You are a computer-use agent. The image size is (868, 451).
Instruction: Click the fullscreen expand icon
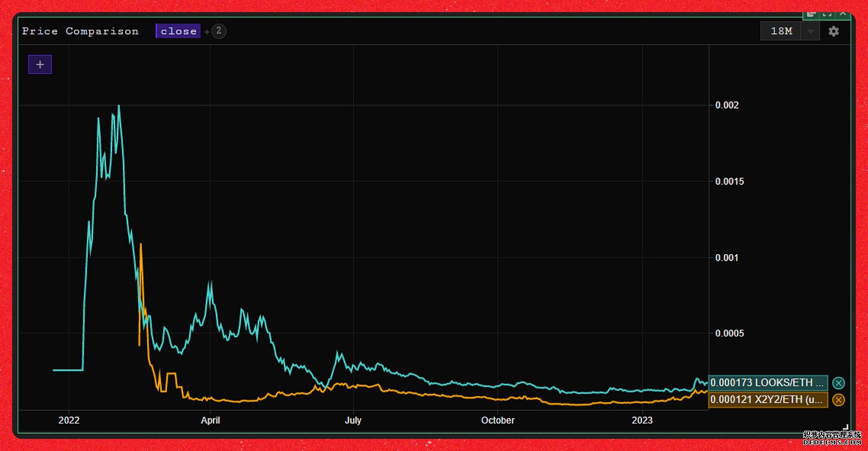(x=827, y=13)
